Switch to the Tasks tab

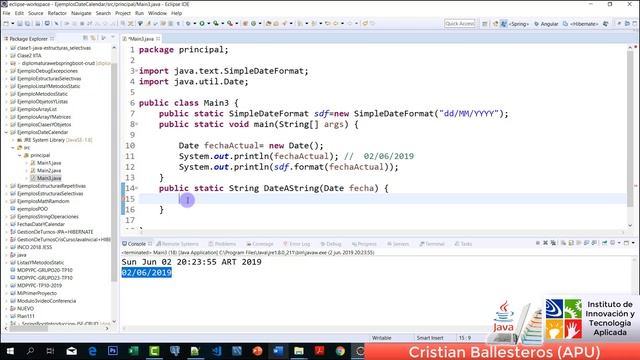point(463,244)
